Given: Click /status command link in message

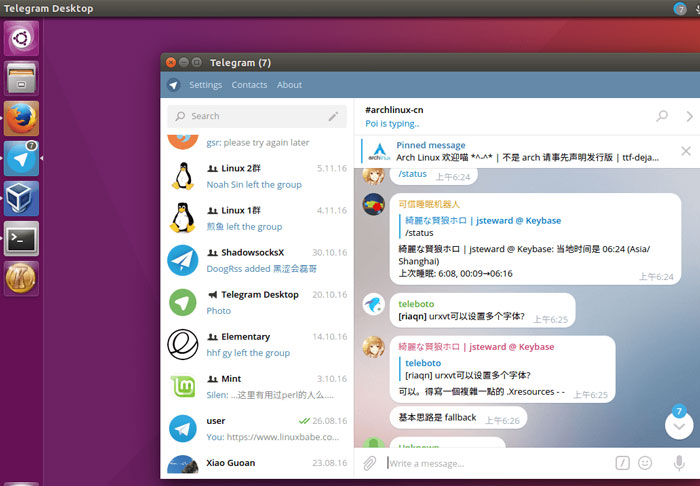Looking at the screenshot, I should point(412,174).
